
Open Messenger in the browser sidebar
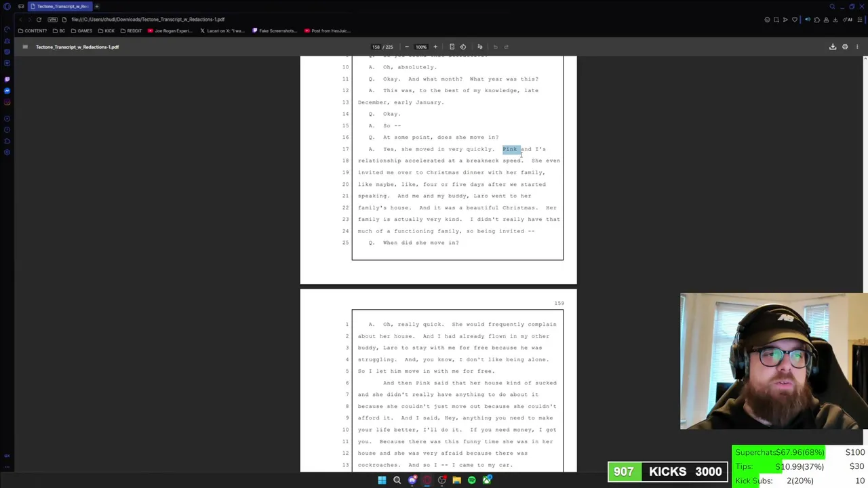pyautogui.click(x=7, y=91)
